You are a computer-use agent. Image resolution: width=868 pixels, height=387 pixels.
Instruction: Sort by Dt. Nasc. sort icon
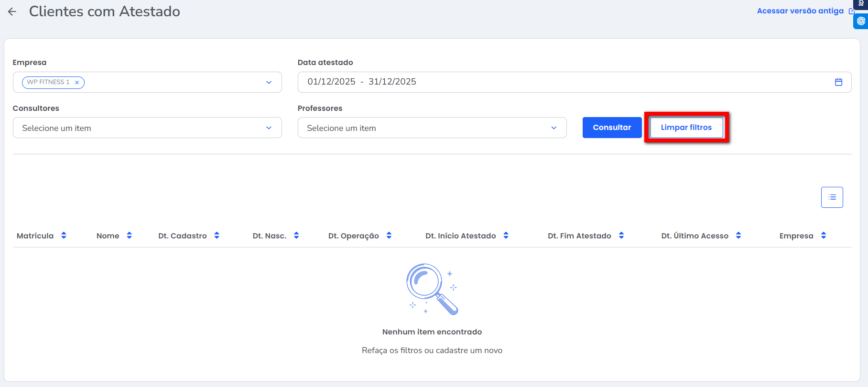tap(296, 236)
